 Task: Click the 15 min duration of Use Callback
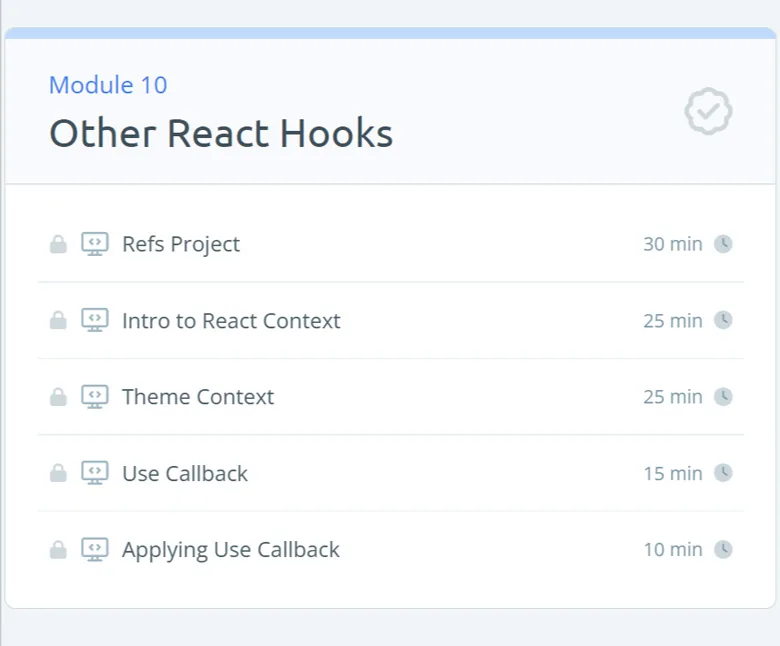click(x=673, y=473)
